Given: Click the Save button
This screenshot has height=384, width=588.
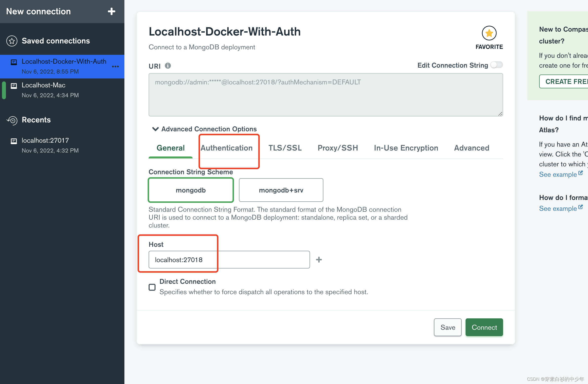Looking at the screenshot, I should coord(448,327).
